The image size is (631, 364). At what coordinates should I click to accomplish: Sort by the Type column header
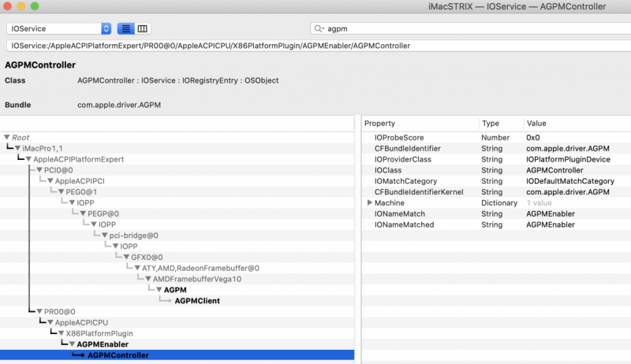pos(501,124)
